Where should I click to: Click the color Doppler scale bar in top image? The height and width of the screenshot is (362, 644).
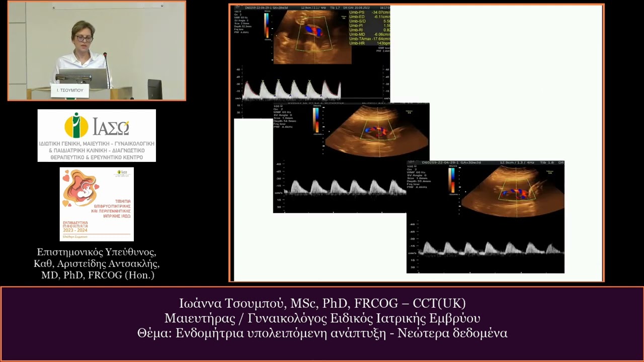click(266, 26)
